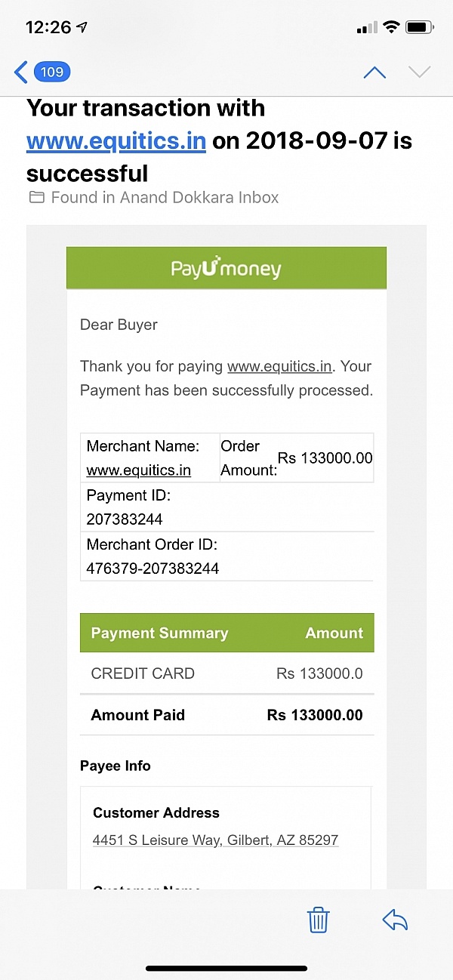453x980 pixels.
Task: Tap the Amount Paid Rs 133000.00 row
Action: 227,715
